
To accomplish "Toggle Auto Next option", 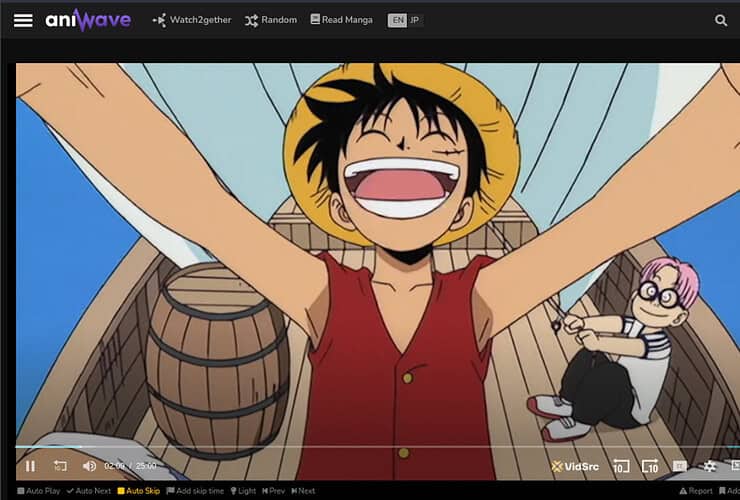I will (89, 491).
